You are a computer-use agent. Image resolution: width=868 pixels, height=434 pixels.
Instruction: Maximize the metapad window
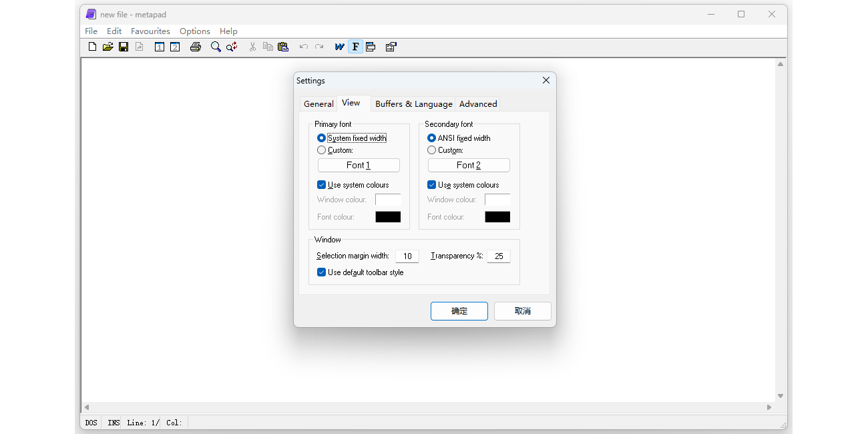coord(741,14)
